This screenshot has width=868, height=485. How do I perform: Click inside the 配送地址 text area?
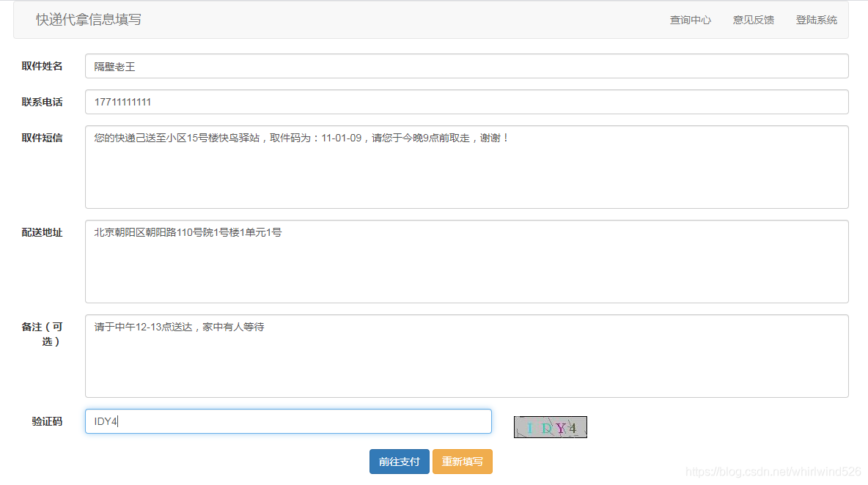coord(467,262)
